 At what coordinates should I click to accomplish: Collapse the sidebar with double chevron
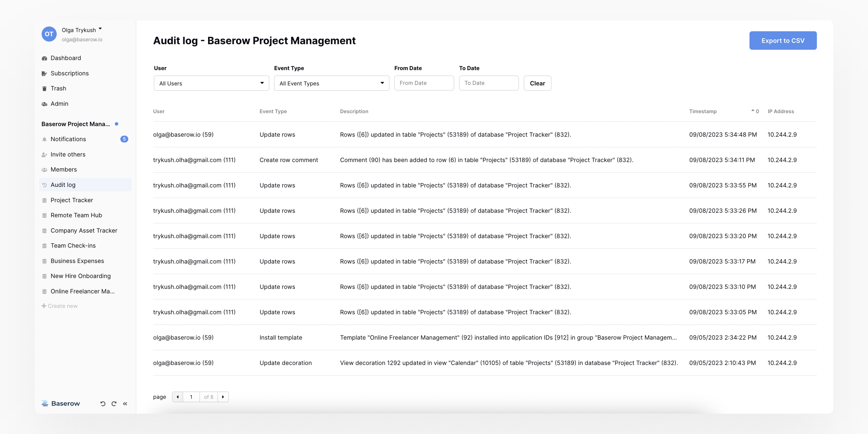(x=125, y=404)
